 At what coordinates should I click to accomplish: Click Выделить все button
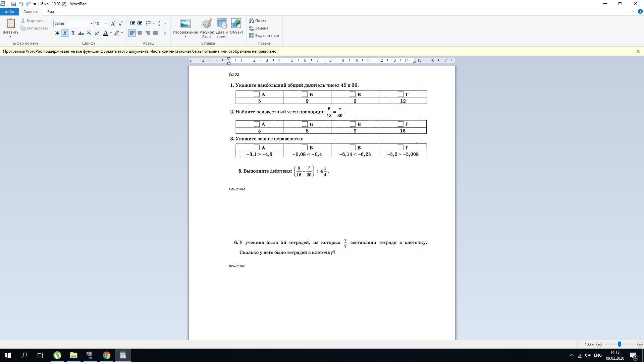pyautogui.click(x=264, y=36)
